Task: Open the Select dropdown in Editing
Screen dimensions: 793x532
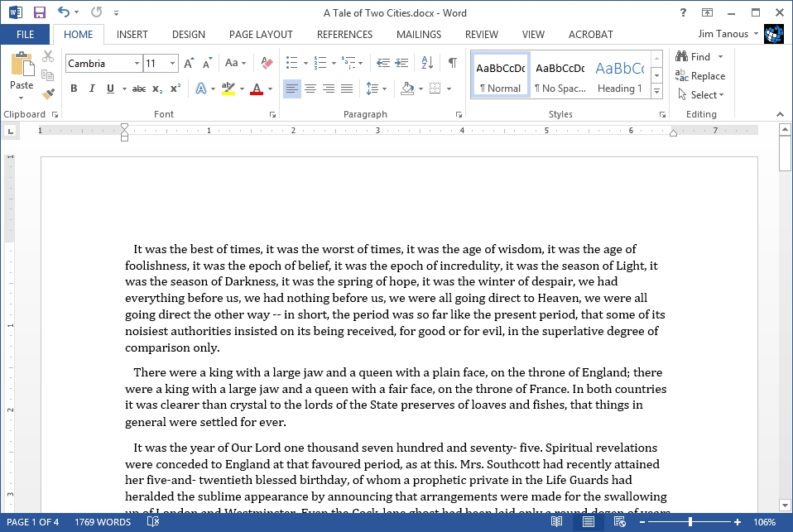Action: (701, 94)
